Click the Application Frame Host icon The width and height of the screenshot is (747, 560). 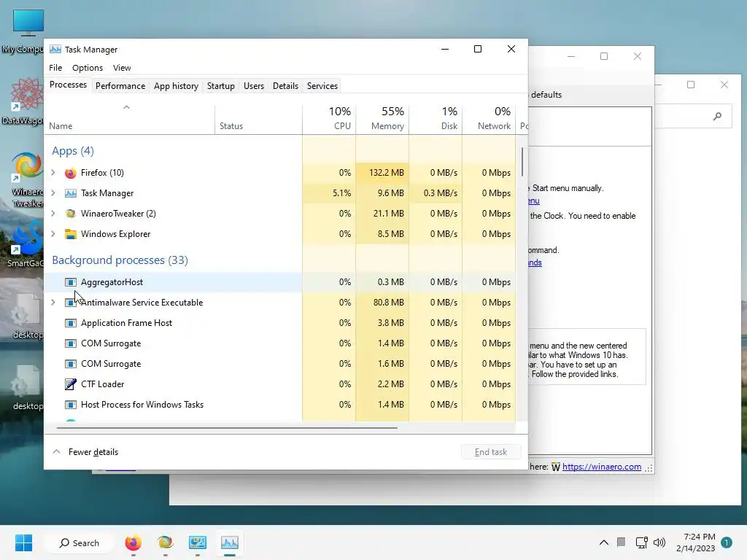71,323
